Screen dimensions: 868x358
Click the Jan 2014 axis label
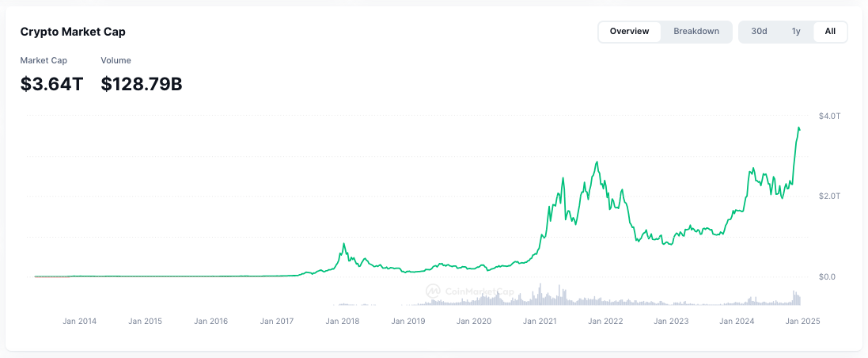pos(79,321)
